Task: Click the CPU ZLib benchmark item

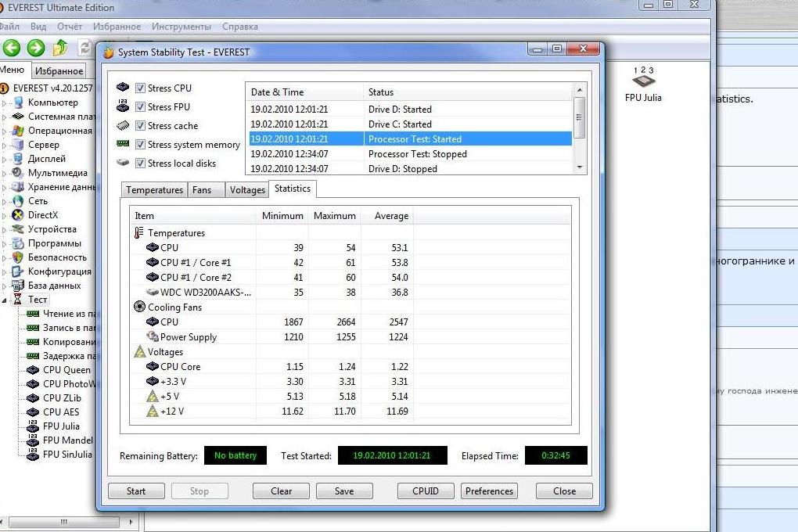Action: [62, 398]
